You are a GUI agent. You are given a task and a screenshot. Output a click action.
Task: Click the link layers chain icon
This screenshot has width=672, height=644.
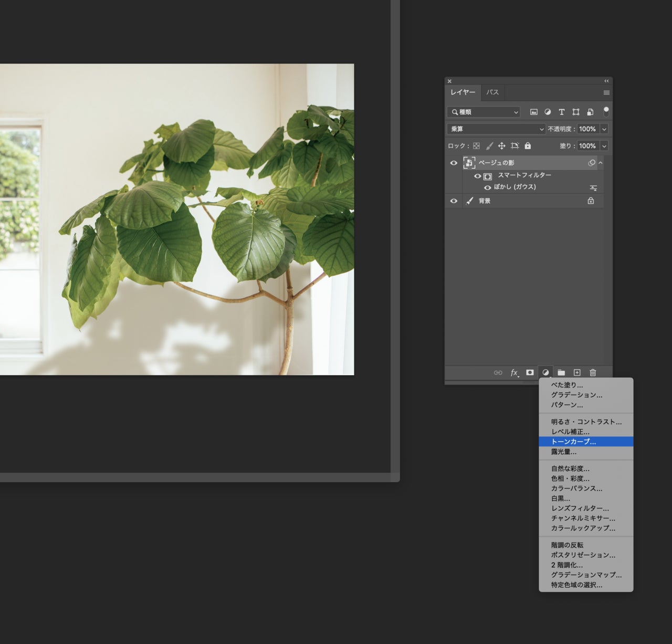click(498, 373)
